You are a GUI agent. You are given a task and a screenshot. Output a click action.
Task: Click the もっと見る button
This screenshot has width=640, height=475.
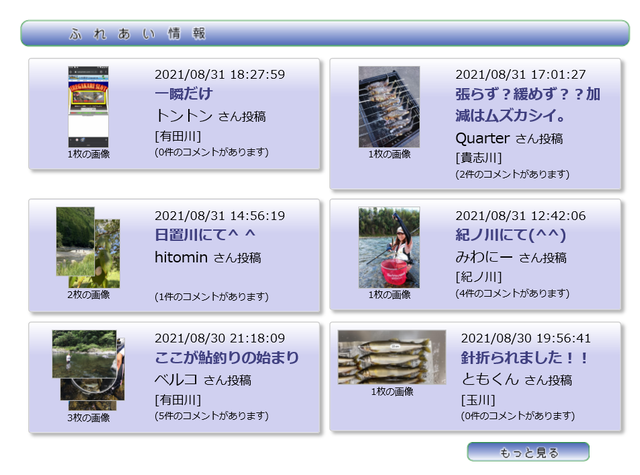point(528,452)
